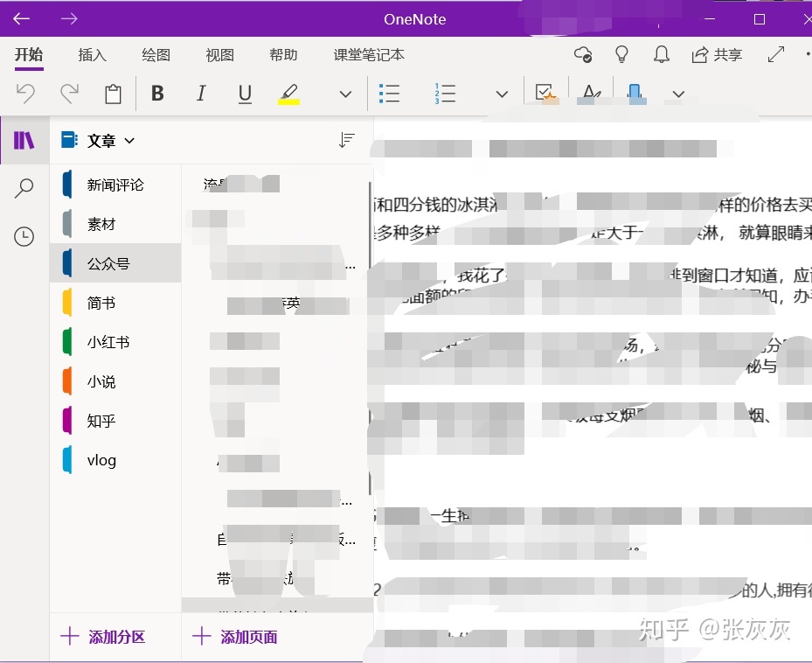The width and height of the screenshot is (812, 663).
Task: Toggle underline formatting
Action: pyautogui.click(x=245, y=94)
